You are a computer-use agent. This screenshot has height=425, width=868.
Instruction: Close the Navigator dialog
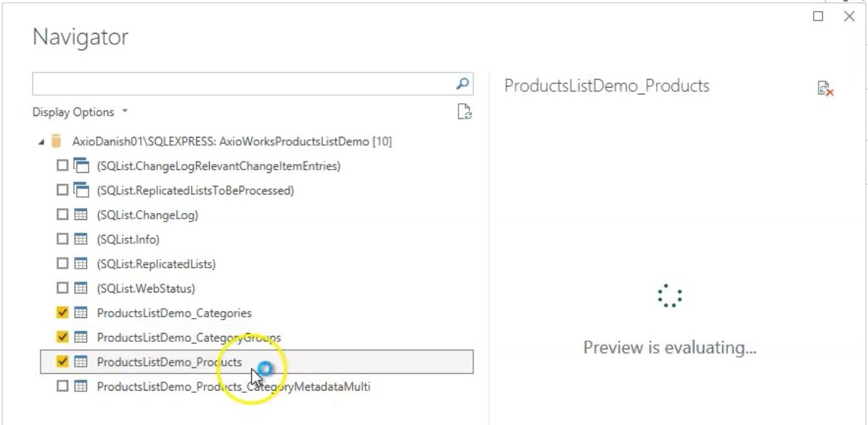coord(849,16)
